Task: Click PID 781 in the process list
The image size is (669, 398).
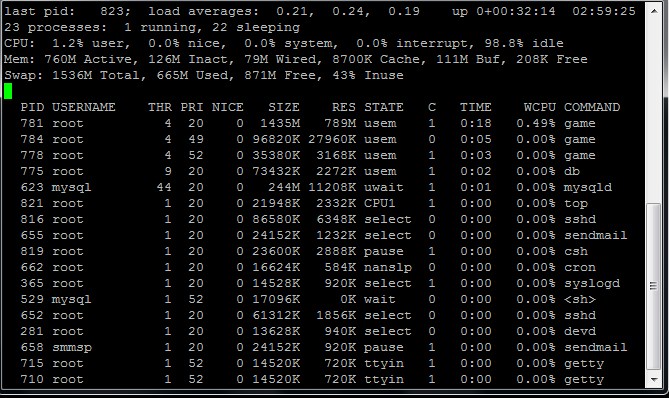Action: 32,123
